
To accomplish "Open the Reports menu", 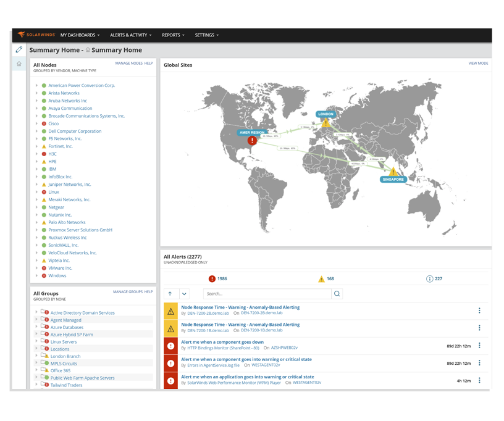I will (x=173, y=35).
